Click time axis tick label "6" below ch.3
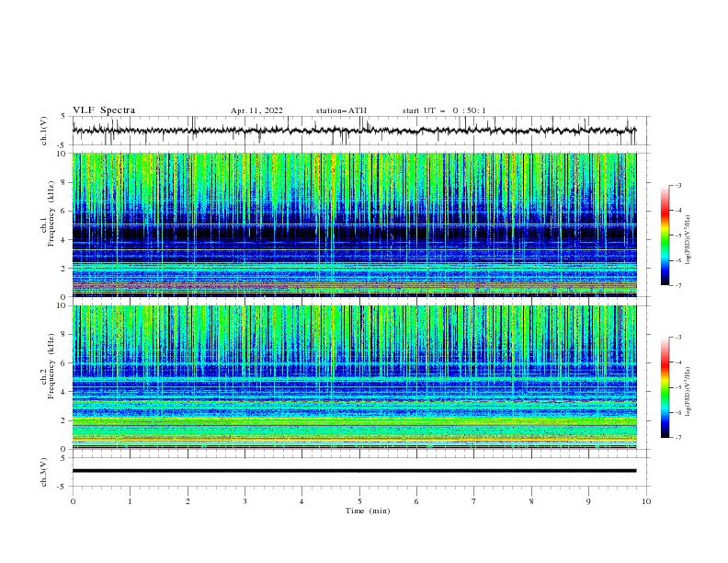The image size is (728, 563). click(416, 501)
